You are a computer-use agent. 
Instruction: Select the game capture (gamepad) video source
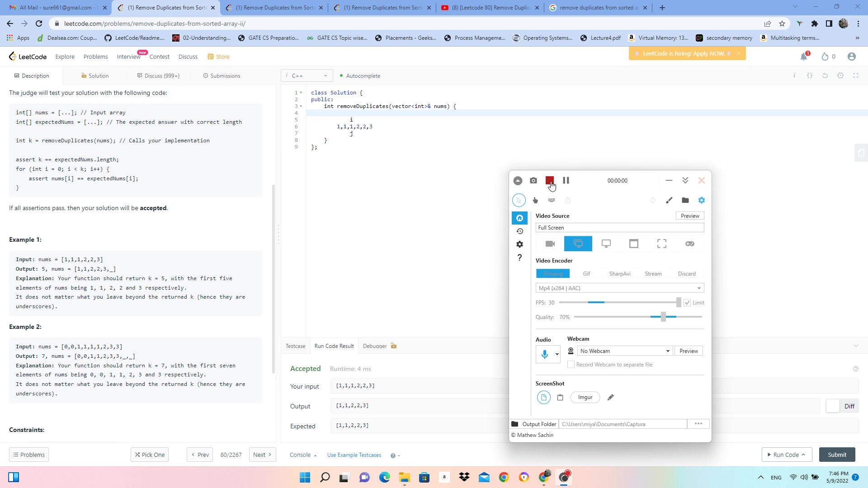[x=689, y=244]
